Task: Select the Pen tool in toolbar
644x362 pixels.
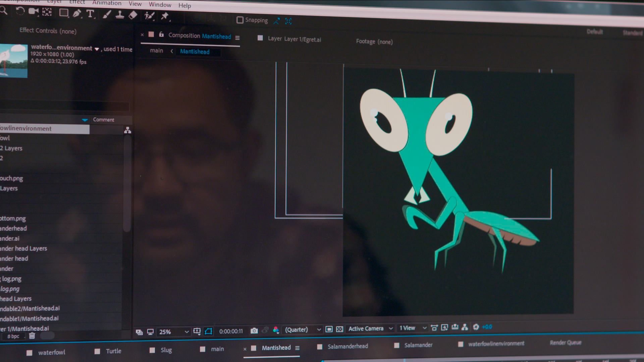Action: click(x=77, y=14)
